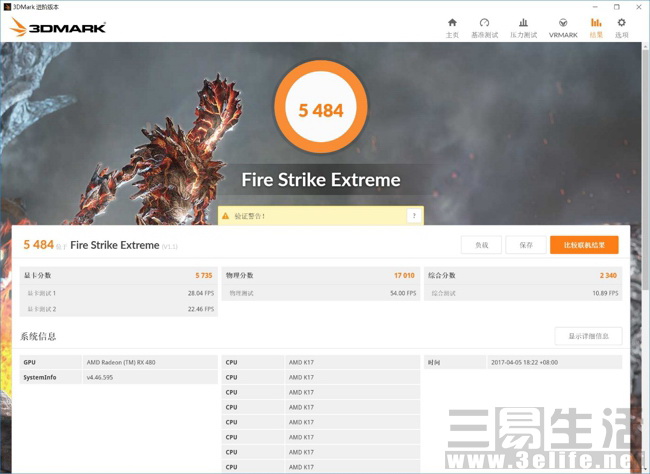Click the 5 484 score circle
The image size is (650, 474).
point(321,107)
